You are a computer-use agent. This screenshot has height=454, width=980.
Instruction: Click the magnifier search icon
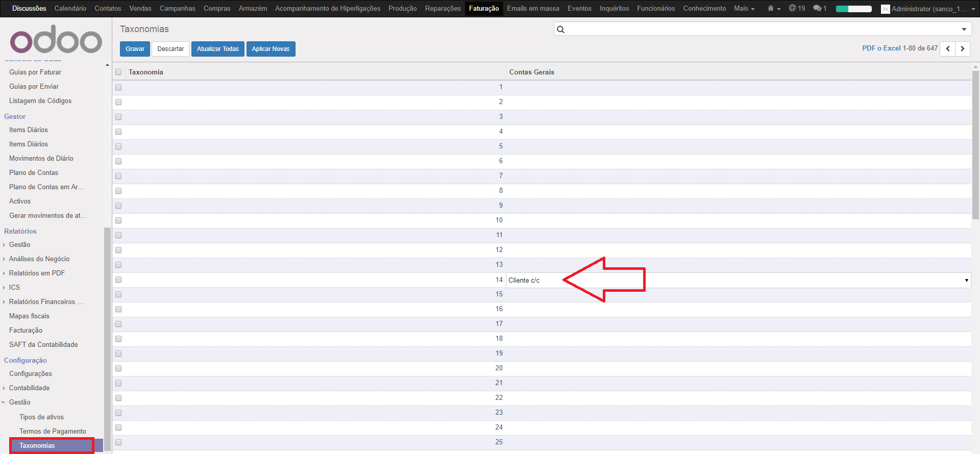(x=561, y=30)
